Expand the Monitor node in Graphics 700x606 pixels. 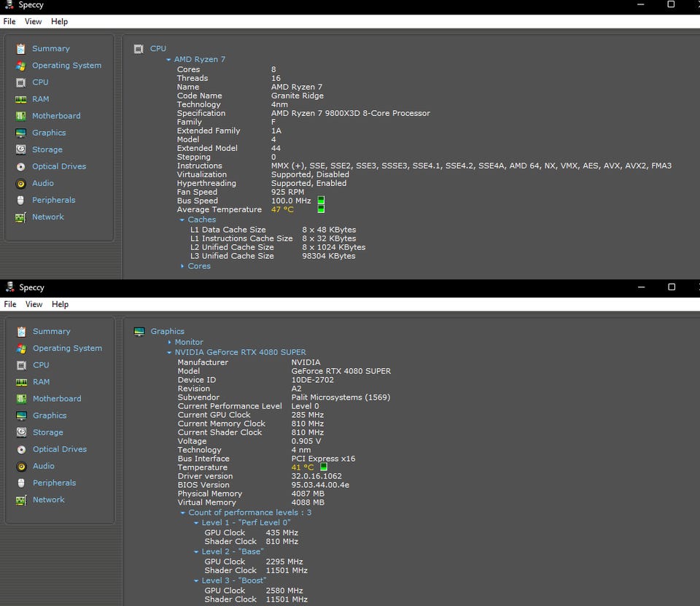click(x=169, y=342)
